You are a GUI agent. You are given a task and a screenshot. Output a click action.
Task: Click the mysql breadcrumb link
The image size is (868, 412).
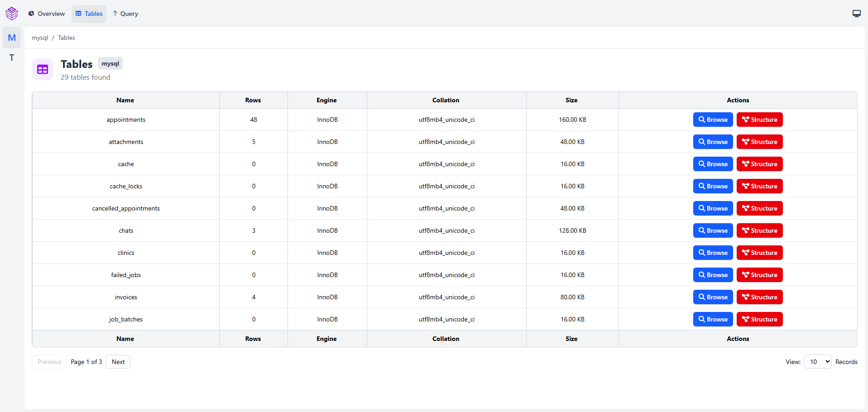[39, 38]
